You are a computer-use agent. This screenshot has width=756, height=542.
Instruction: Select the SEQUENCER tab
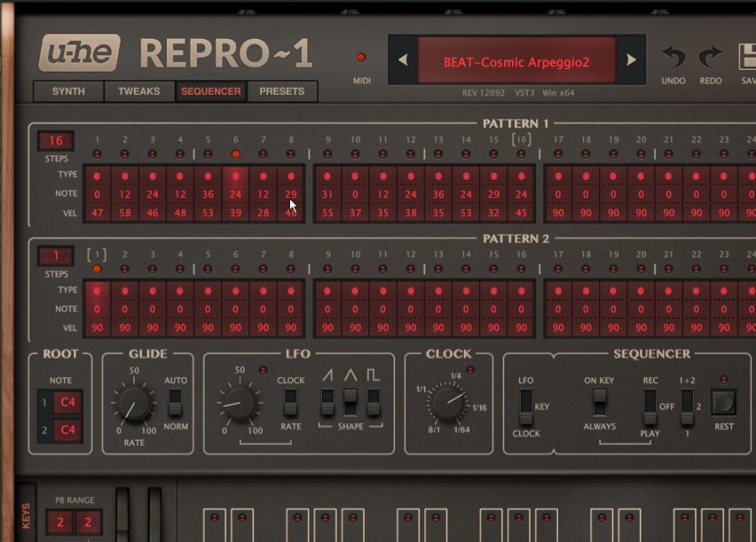point(210,92)
